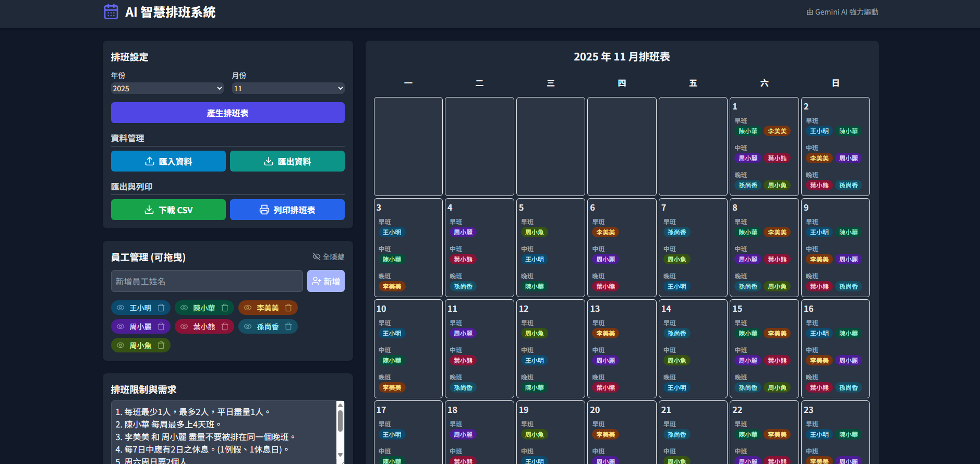Download the schedule with 下載 CSV

(x=168, y=210)
